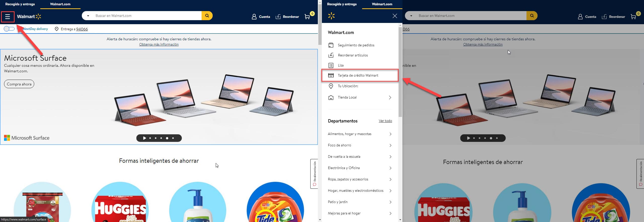Expand Tienda Local in side menu
644x222 pixels.
tap(360, 97)
